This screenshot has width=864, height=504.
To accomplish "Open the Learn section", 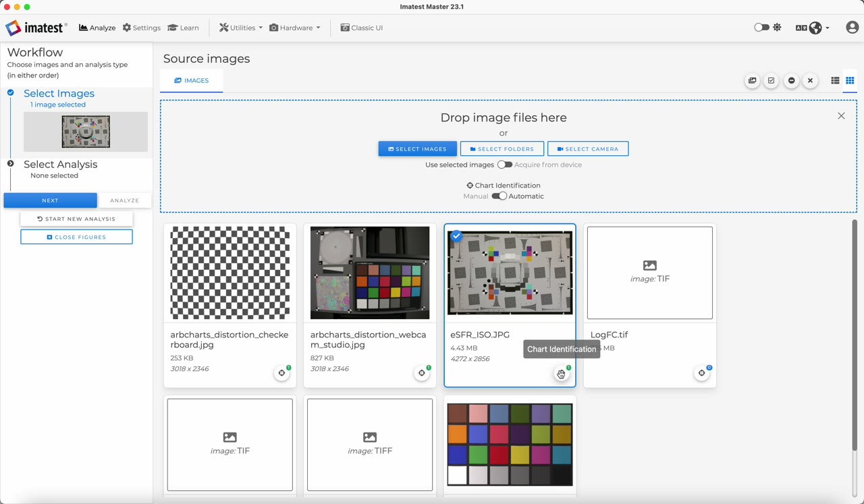I will tap(183, 28).
